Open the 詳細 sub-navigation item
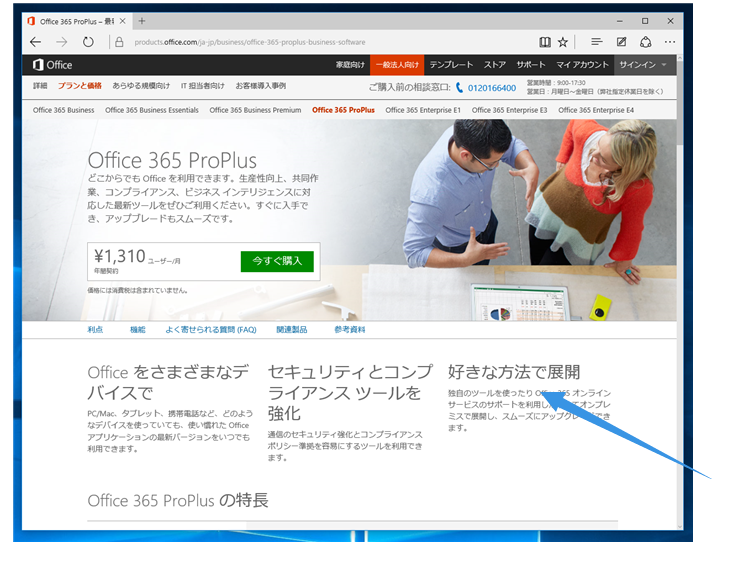Image resolution: width=751 pixels, height=571 pixels. [40, 86]
